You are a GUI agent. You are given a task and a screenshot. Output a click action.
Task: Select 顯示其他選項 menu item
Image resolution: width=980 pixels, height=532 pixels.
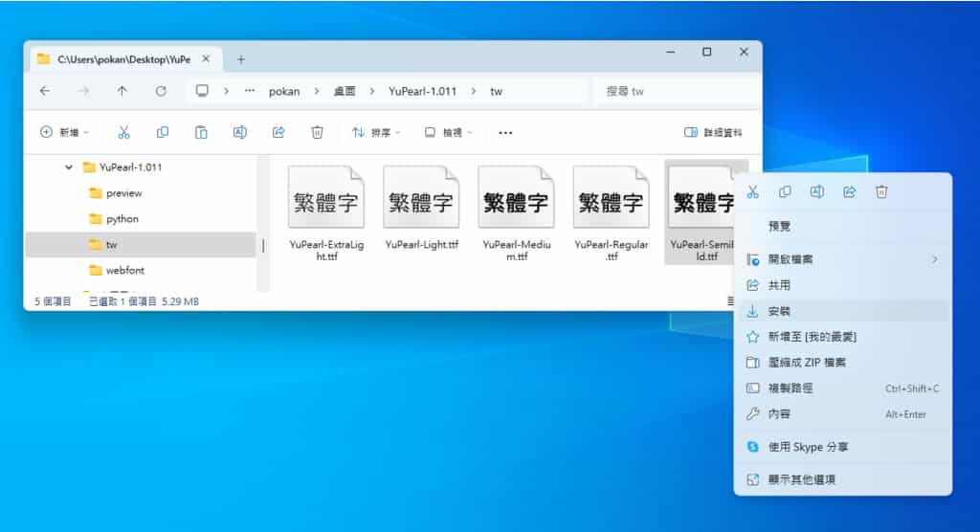point(842,479)
